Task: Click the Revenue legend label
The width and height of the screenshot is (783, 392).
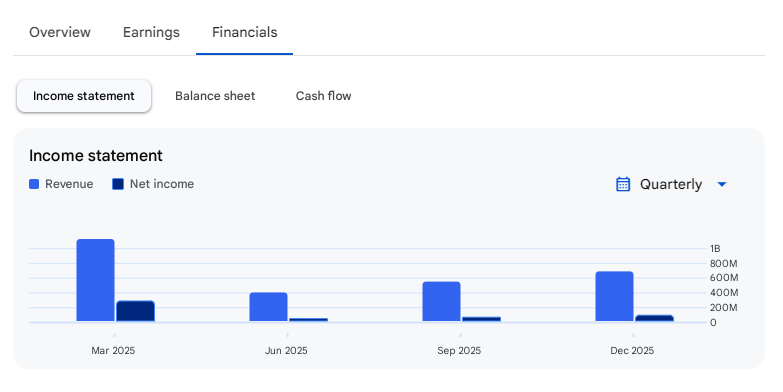Action: pyautogui.click(x=69, y=184)
